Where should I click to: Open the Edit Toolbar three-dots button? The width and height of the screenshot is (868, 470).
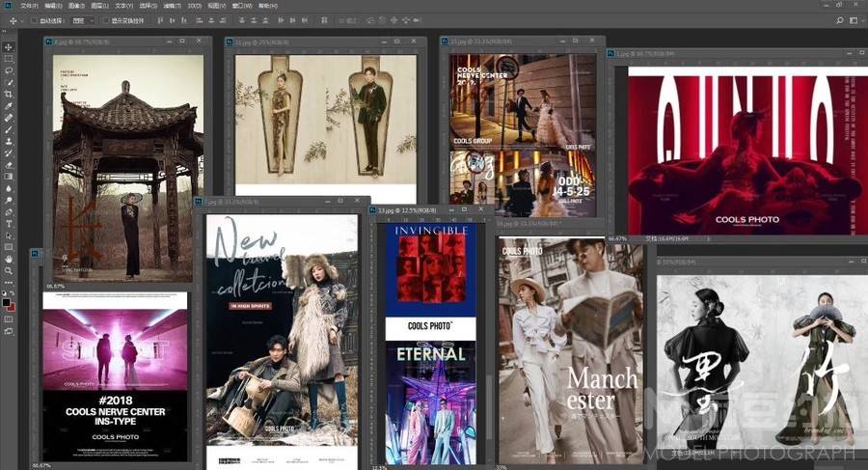coord(9,282)
